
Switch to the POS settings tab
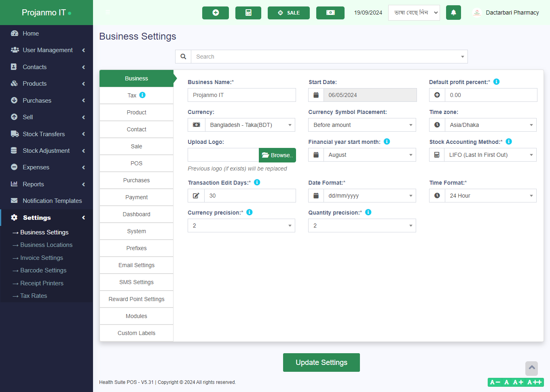pos(136,163)
